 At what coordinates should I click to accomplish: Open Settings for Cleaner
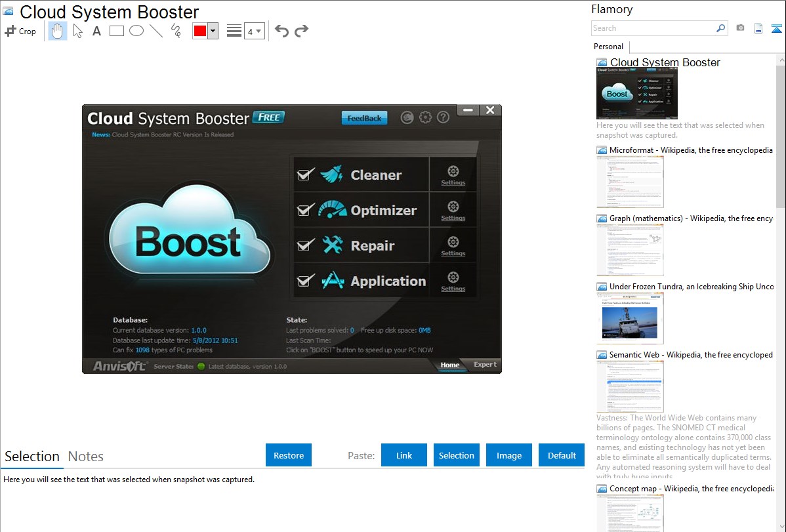click(453, 176)
